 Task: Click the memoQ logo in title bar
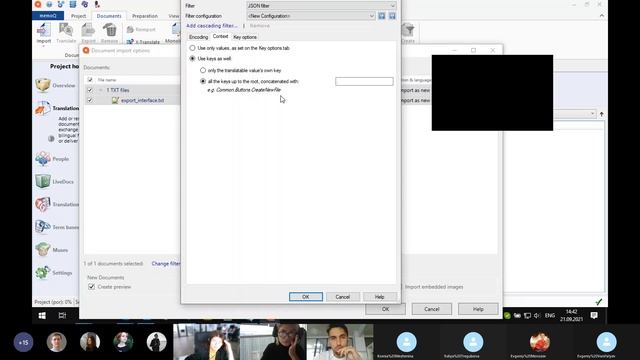pyautogui.click(x=38, y=4)
